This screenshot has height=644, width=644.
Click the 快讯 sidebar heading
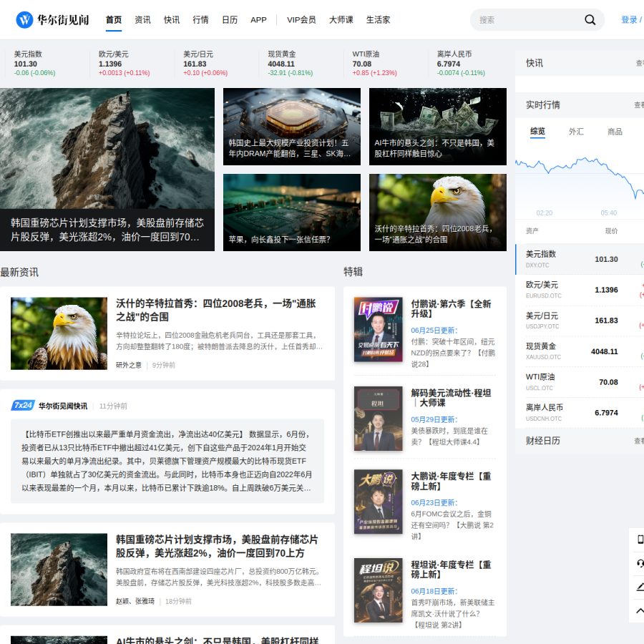click(535, 63)
